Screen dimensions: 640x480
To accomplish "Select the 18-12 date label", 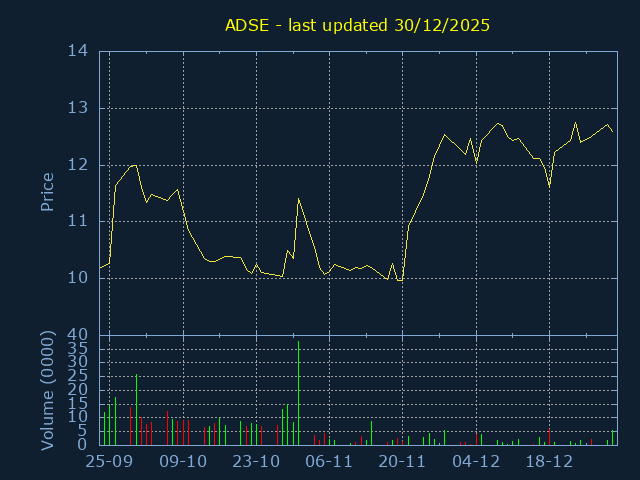I will [x=549, y=462].
